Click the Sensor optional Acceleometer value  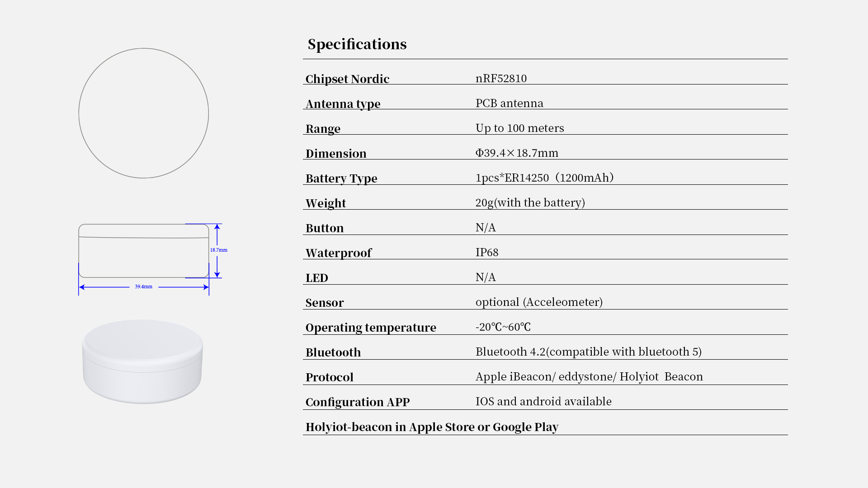(x=539, y=302)
